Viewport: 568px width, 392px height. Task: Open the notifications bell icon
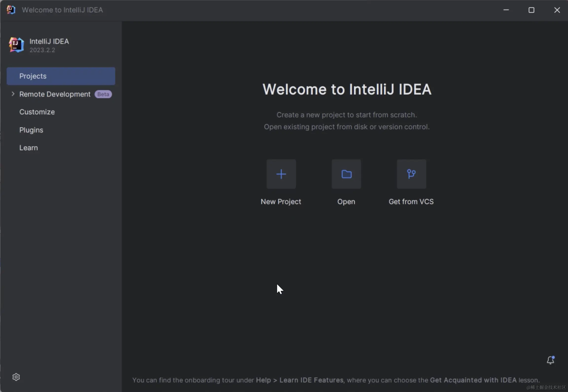[x=550, y=360]
